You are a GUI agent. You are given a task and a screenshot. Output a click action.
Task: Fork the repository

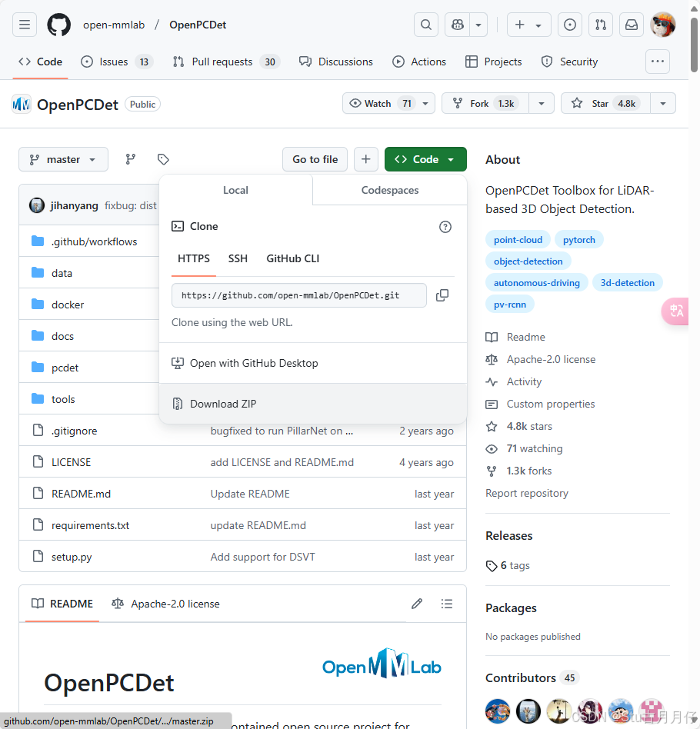(485, 103)
